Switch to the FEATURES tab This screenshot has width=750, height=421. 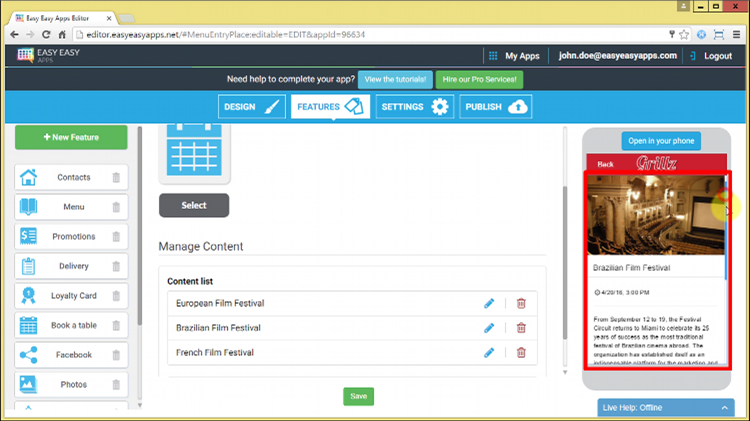(330, 107)
